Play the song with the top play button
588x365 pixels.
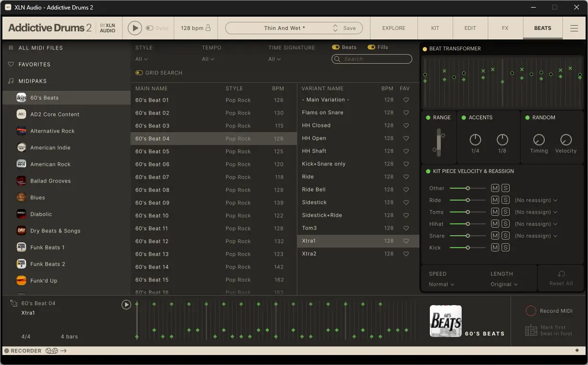(x=135, y=28)
